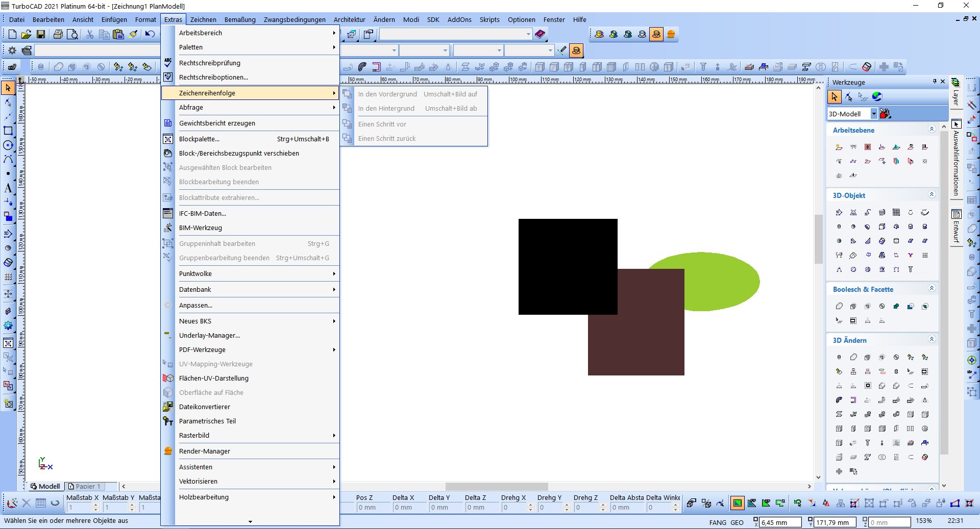Click the Render-Manager orange icon in the Extras menu

168,451
